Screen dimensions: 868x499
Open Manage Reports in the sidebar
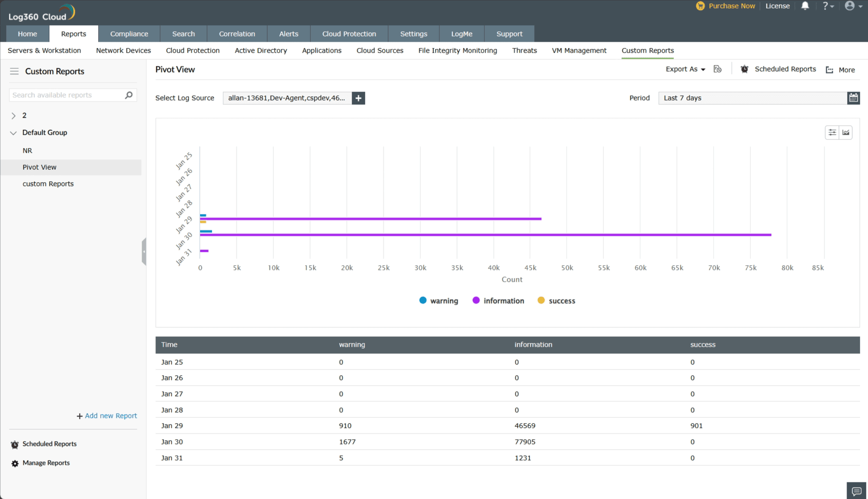[x=46, y=463]
